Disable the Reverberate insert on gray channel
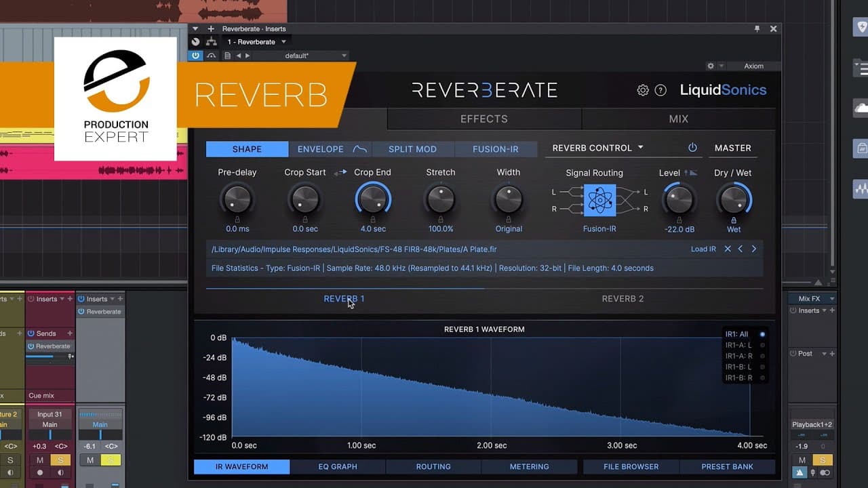The height and width of the screenshot is (488, 868). click(81, 312)
